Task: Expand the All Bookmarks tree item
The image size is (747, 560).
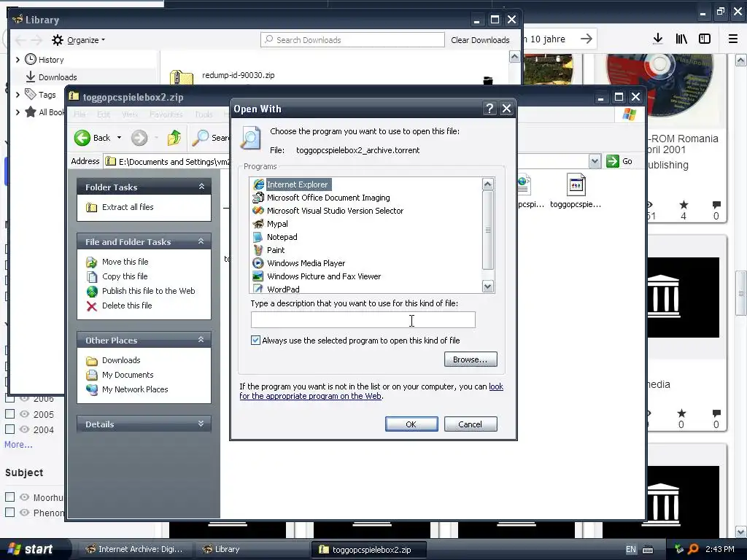Action: [18, 112]
